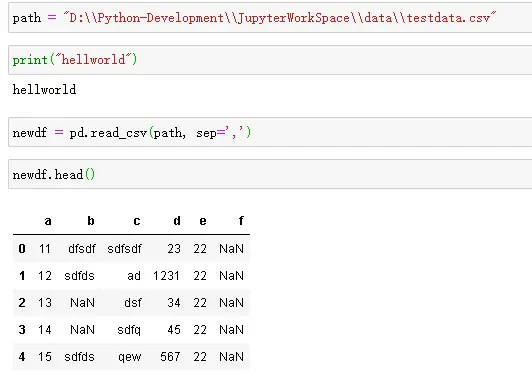The height and width of the screenshot is (371, 532).
Task: Click the value 22 in row 2
Action: (200, 303)
